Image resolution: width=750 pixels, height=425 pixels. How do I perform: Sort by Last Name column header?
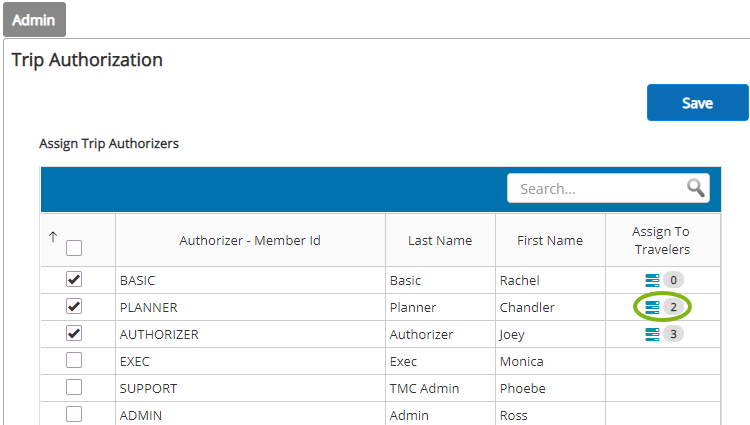[x=440, y=240]
